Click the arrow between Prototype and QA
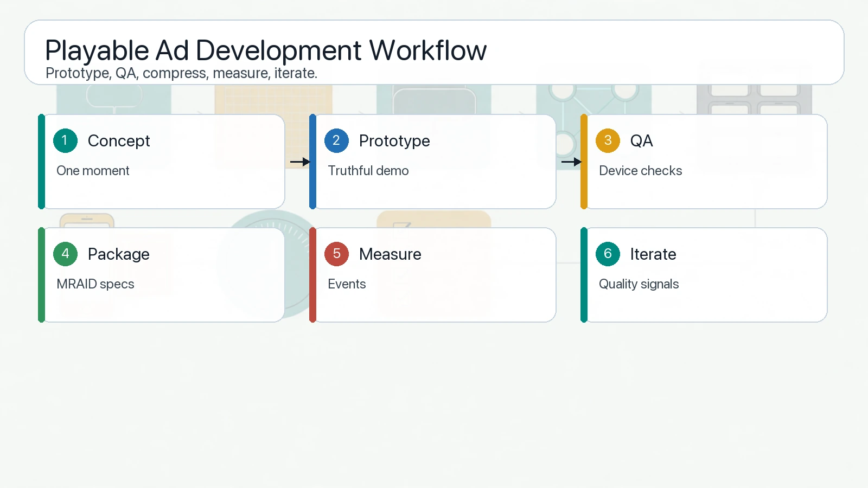Viewport: 868px width, 488px height. (571, 162)
